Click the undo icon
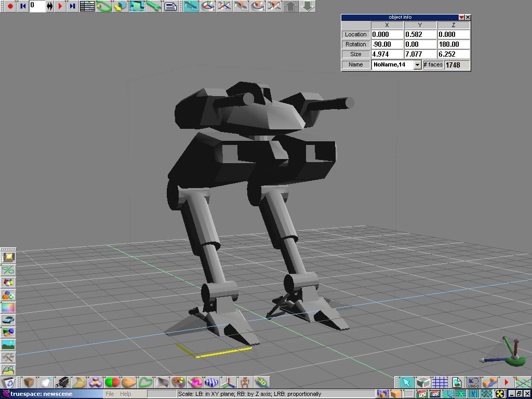 click(473, 382)
